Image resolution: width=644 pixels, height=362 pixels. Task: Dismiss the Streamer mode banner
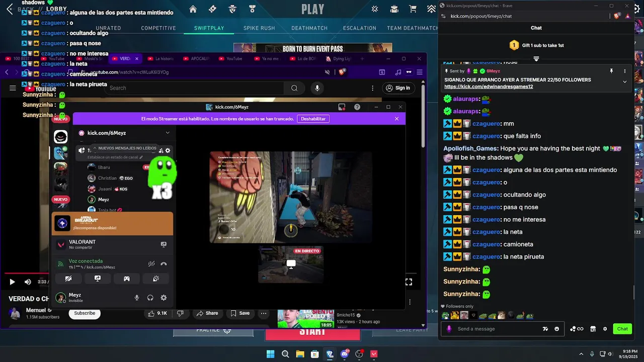(396, 119)
